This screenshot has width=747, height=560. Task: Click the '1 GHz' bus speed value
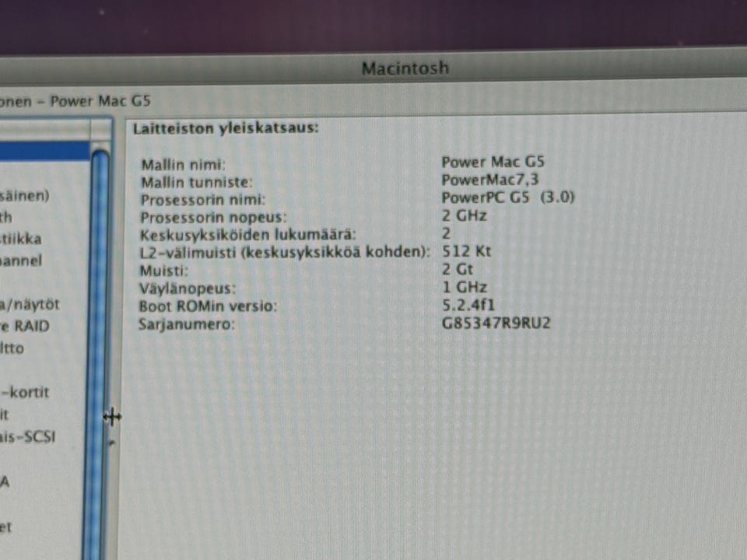465,287
